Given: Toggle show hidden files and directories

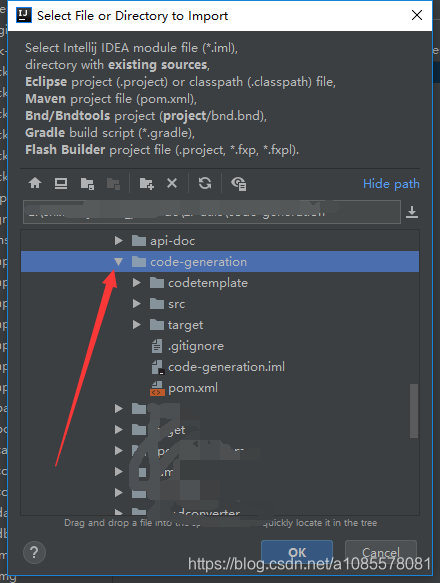Looking at the screenshot, I should [238, 184].
